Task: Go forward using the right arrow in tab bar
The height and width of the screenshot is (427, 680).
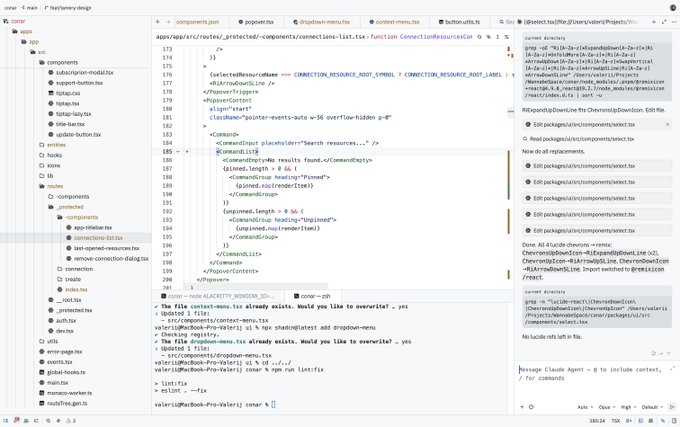Action: pos(168,22)
